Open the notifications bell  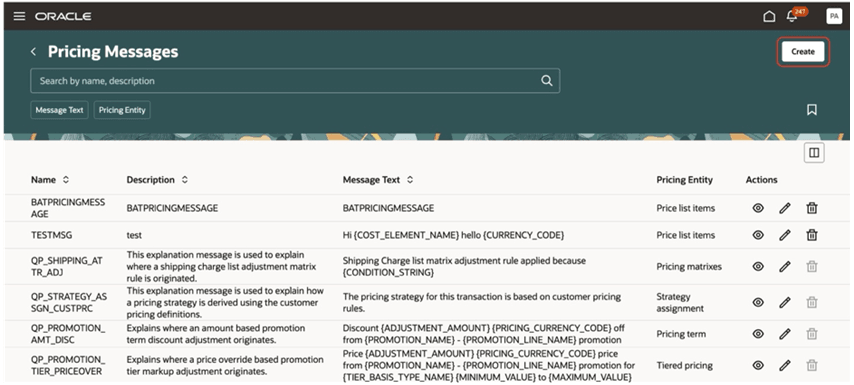(792, 16)
